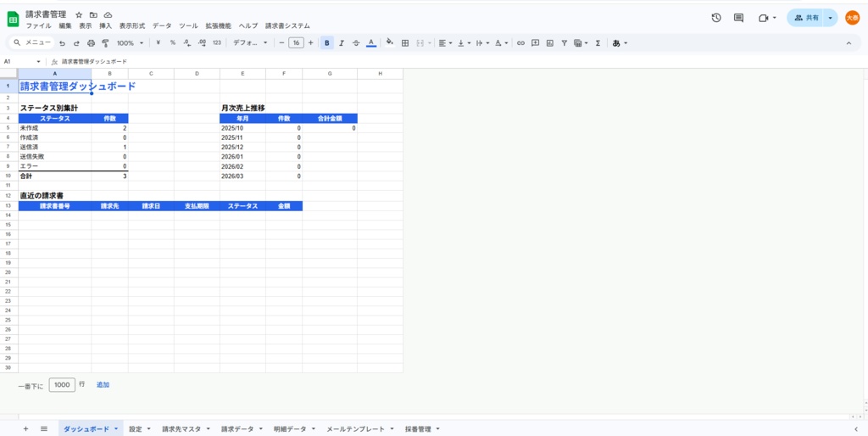Open the 123 number formats menu
Image resolution: width=868 pixels, height=436 pixels.
(217, 42)
